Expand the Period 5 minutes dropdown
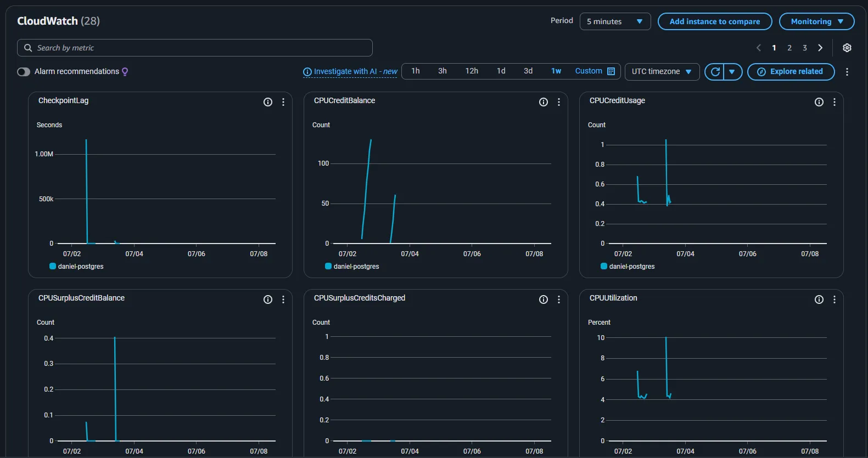Screen dimensions: 868x458 (615, 21)
